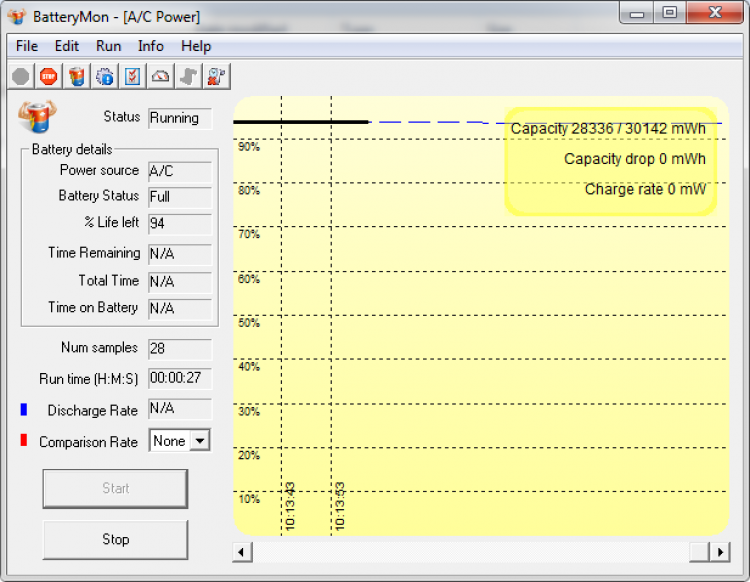This screenshot has width=750, height=582.
Task: Click the clock with red X toolbar icon
Action: [216, 77]
